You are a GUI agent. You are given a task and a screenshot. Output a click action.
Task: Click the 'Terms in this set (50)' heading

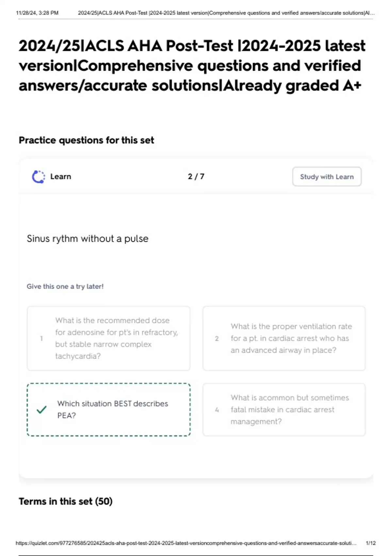[x=66, y=501]
